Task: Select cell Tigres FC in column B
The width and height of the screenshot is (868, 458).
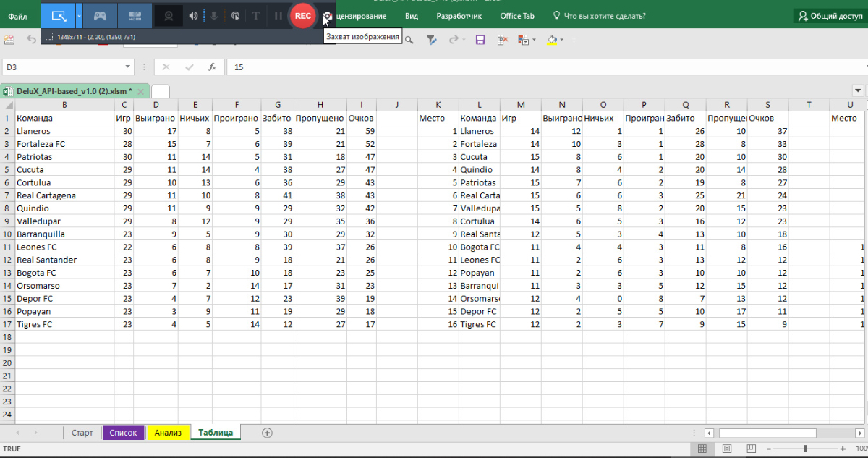Action: [64, 324]
